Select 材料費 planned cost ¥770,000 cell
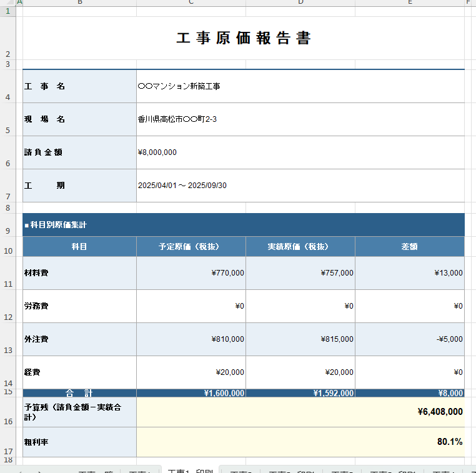The image size is (476, 473). click(191, 273)
